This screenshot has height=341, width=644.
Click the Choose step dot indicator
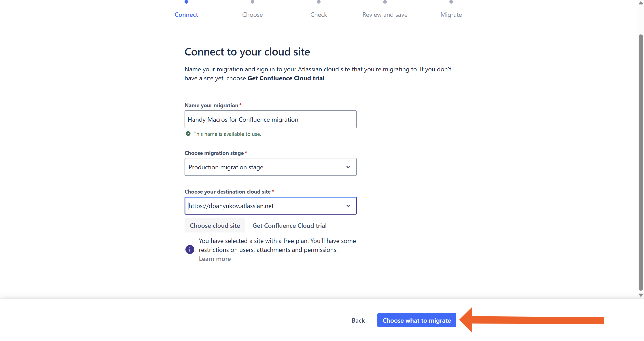coord(252,2)
